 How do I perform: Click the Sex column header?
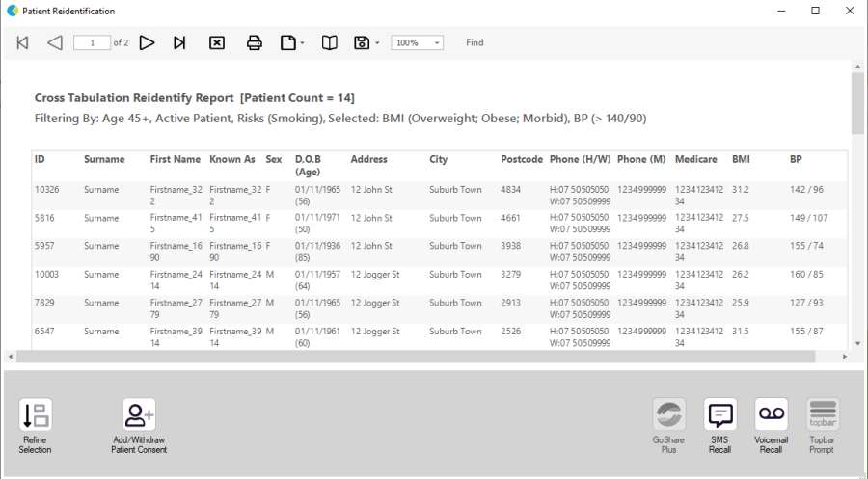pos(274,159)
